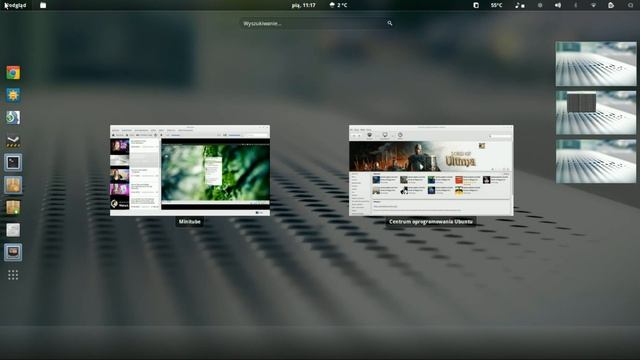Open the 55°C temperature sensor indicator
640x360 pixels.
tap(497, 5)
